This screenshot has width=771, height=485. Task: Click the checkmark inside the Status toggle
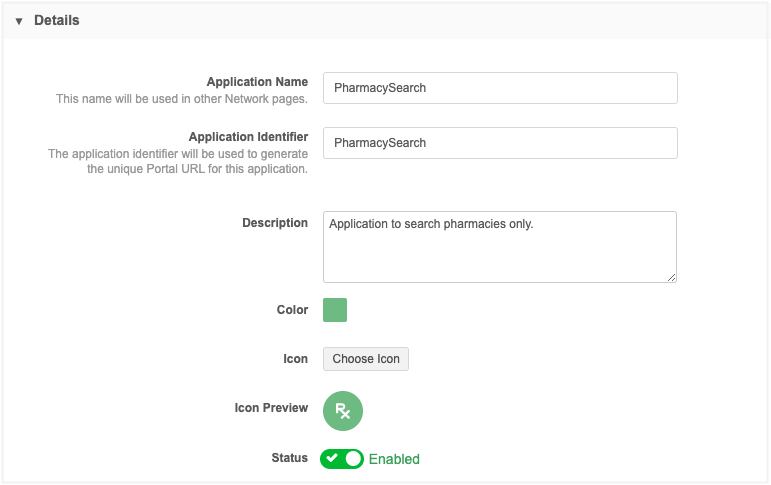pyautogui.click(x=332, y=459)
